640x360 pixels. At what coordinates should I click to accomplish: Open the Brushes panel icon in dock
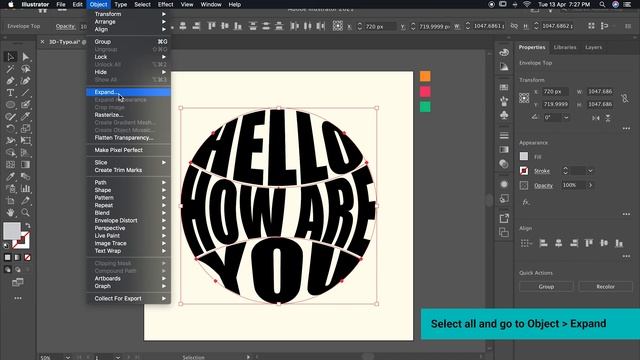[504, 101]
